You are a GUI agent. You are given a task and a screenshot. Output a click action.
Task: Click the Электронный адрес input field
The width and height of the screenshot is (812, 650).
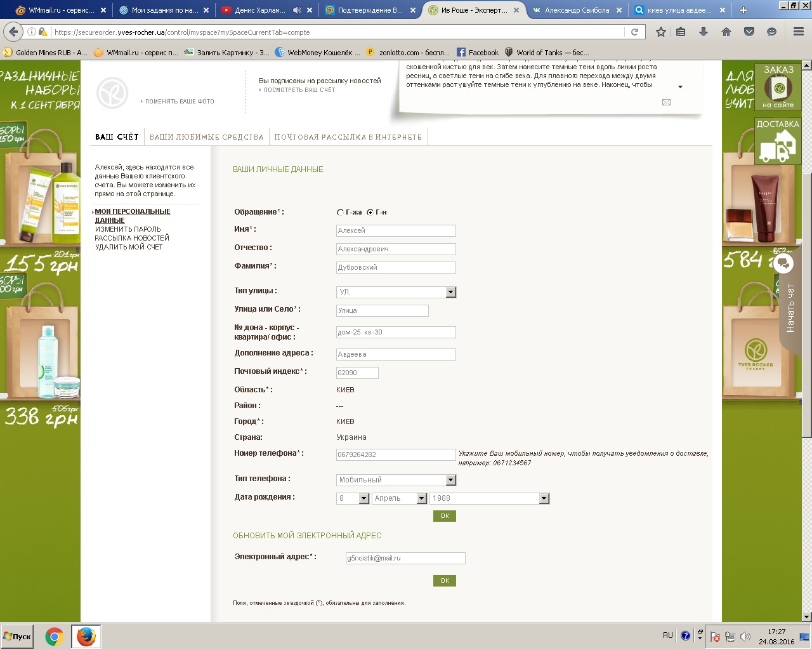tap(405, 558)
